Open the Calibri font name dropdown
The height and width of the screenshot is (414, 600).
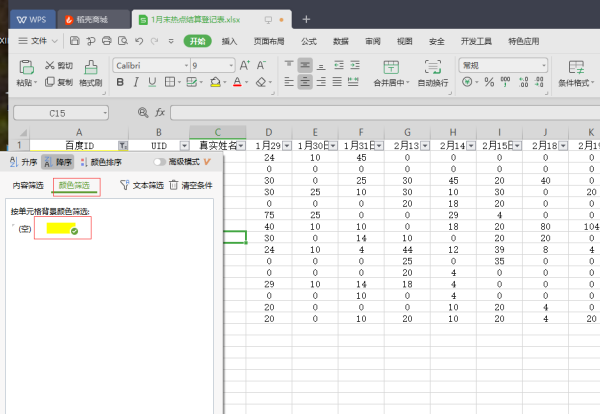184,64
